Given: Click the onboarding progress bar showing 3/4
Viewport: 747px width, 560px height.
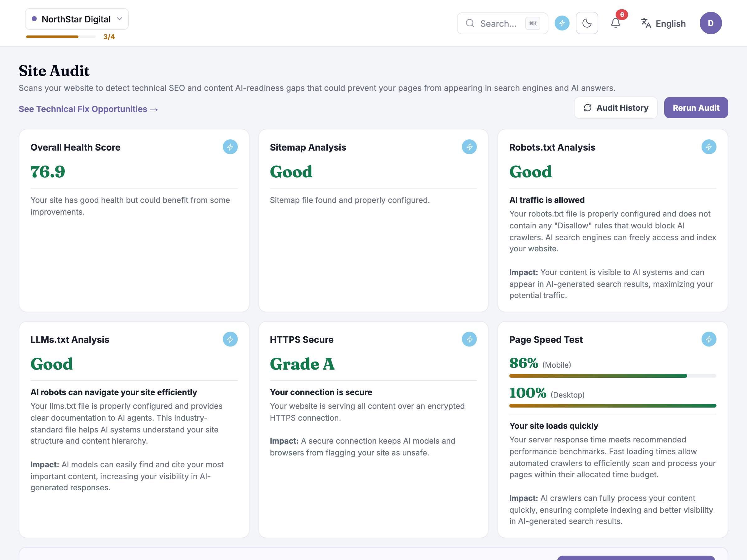Looking at the screenshot, I should 61,36.
